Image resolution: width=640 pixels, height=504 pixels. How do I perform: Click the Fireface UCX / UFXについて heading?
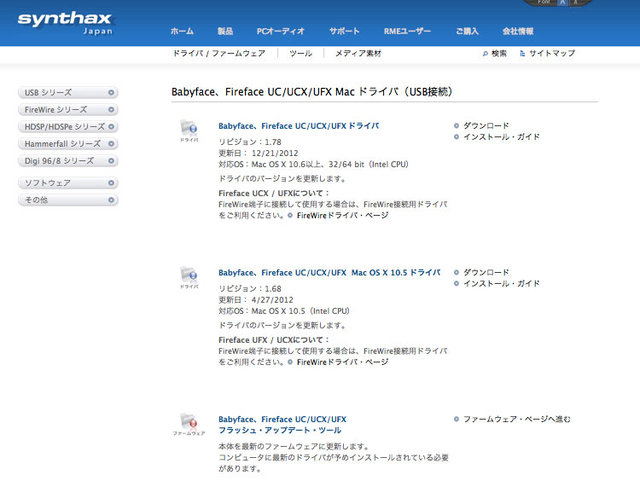pos(274,193)
